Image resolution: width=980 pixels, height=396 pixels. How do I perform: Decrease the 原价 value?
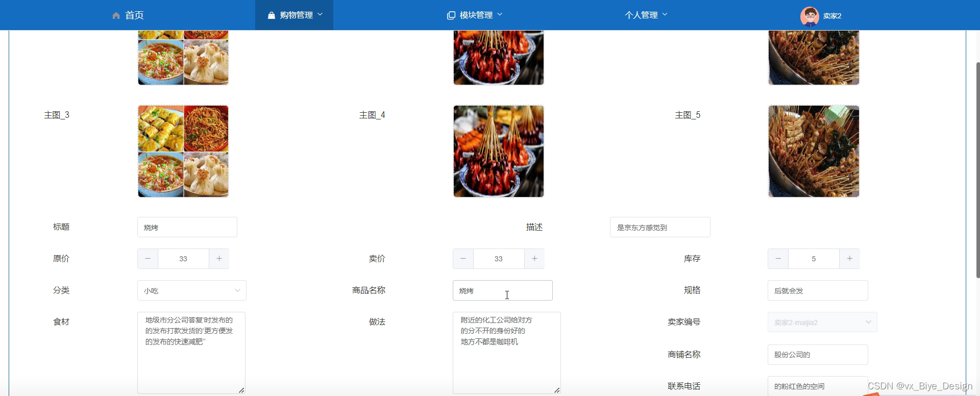[148, 259]
